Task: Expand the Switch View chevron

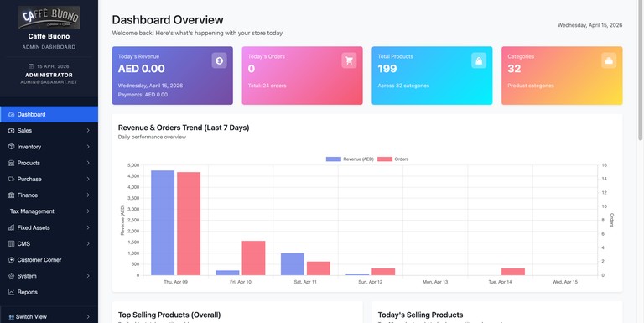Action: point(88,317)
